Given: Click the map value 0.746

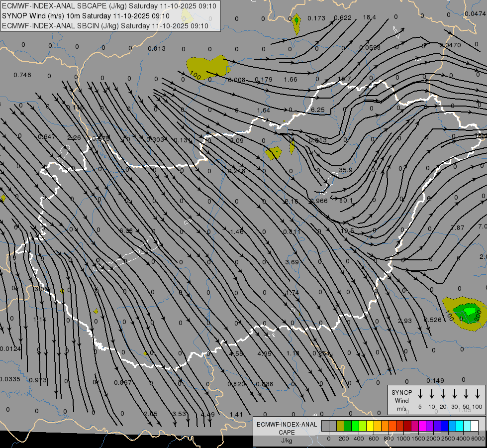Looking at the screenshot, I should coord(22,75).
